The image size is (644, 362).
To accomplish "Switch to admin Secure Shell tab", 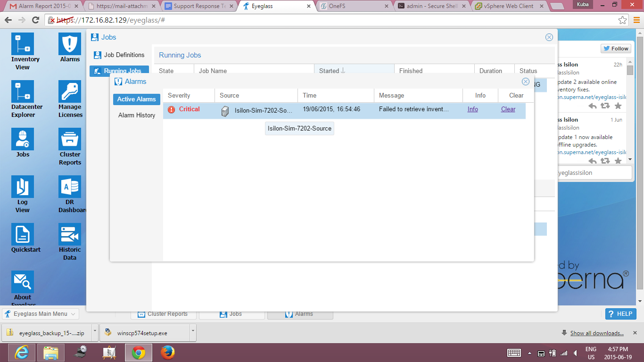I will [x=431, y=6].
